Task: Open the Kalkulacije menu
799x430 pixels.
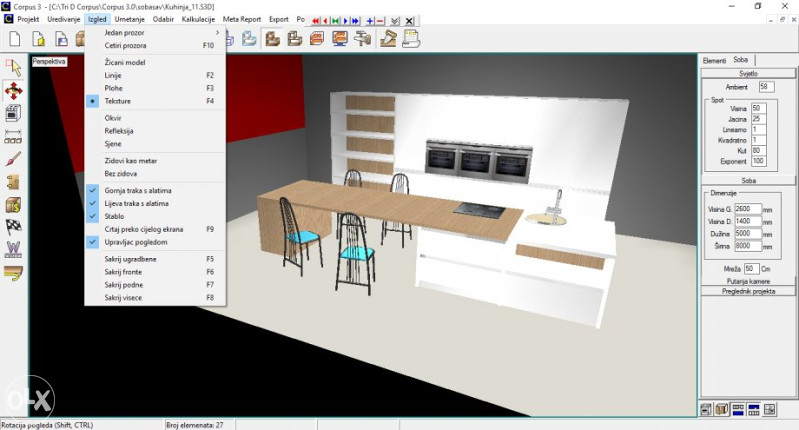Action: click(x=198, y=19)
